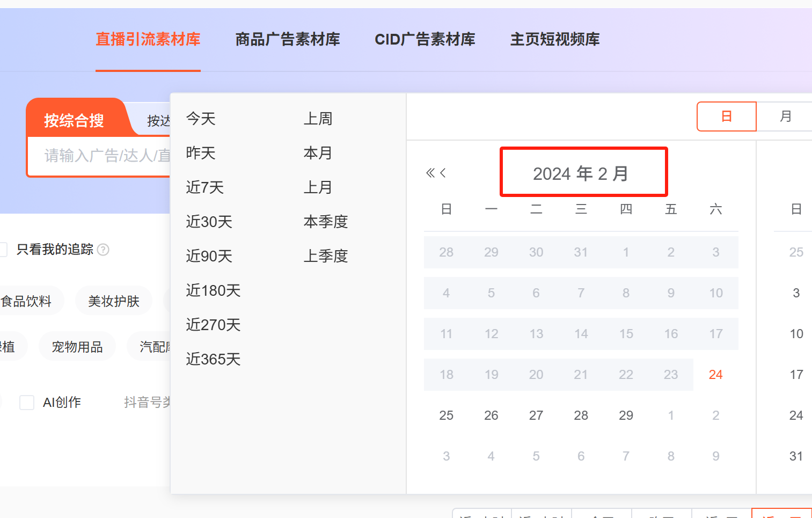This screenshot has width=812, height=518.
Task: Switch calendar to 月 month mode
Action: click(785, 116)
